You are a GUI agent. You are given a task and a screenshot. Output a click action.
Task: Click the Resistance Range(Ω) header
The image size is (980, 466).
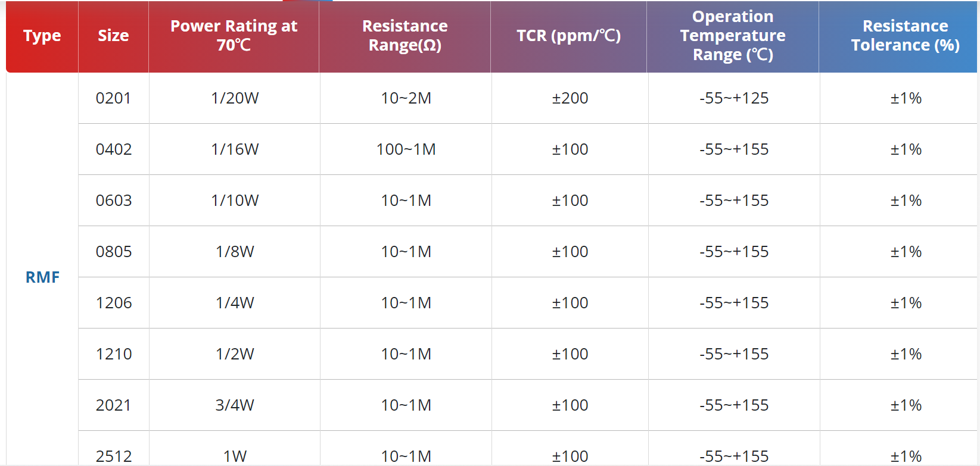(405, 36)
